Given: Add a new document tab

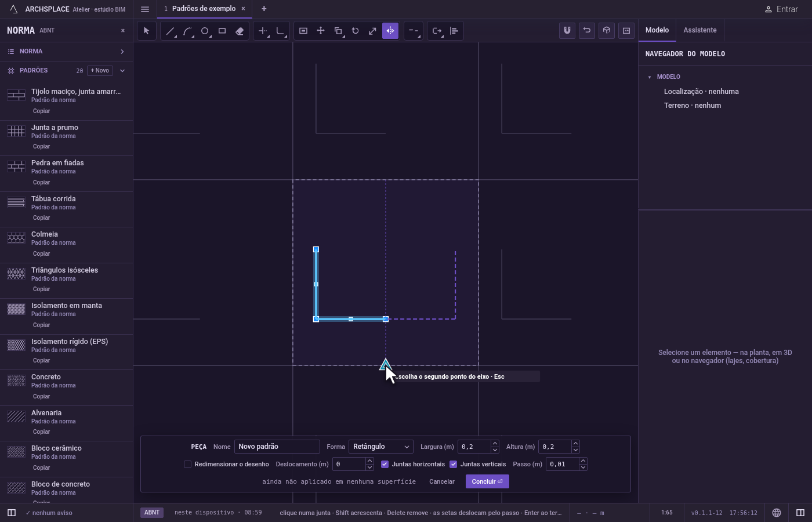Looking at the screenshot, I should click(x=264, y=9).
